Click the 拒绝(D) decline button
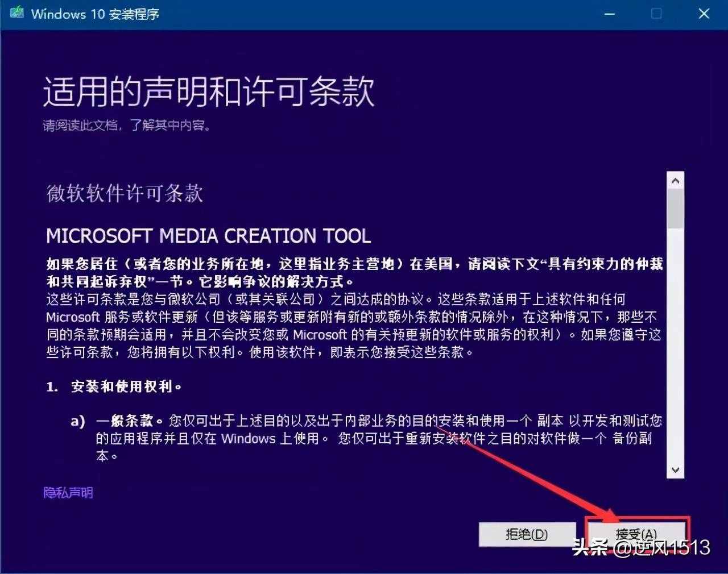Screen dimensions: 728x574 point(527,534)
